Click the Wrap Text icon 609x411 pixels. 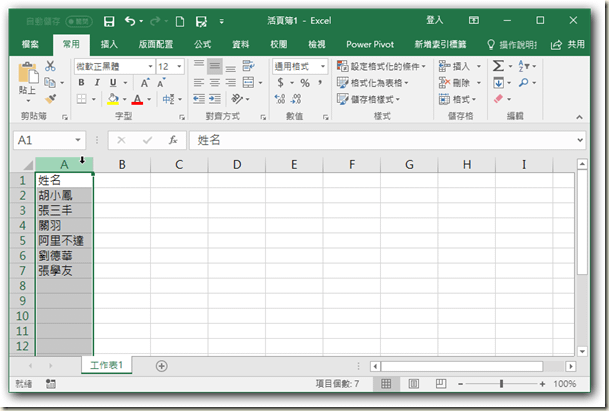click(249, 66)
